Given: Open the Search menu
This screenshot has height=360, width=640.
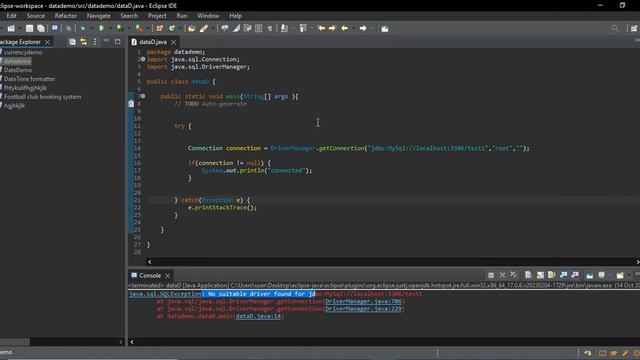Looking at the screenshot, I should click(x=129, y=16).
